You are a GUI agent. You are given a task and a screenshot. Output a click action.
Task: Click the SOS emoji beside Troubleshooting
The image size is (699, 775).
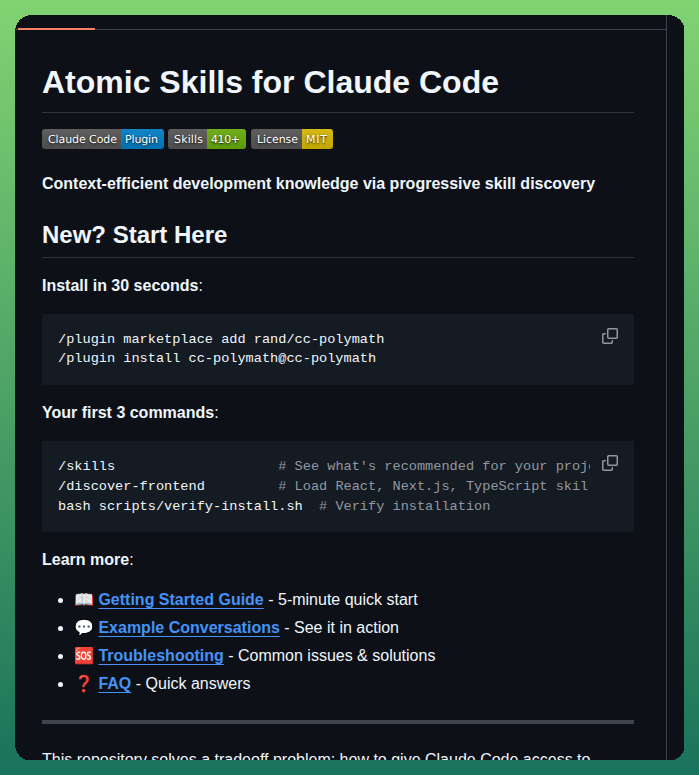pyautogui.click(x=84, y=656)
